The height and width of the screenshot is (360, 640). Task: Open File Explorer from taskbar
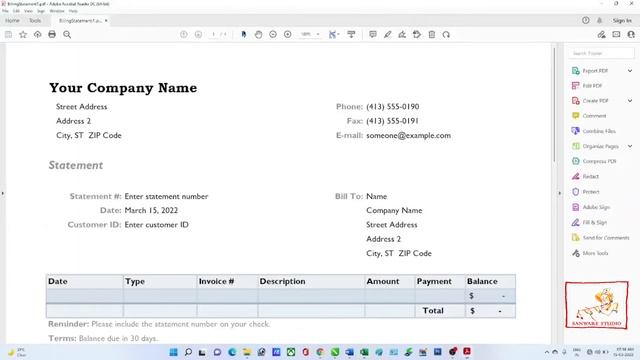coord(247,352)
